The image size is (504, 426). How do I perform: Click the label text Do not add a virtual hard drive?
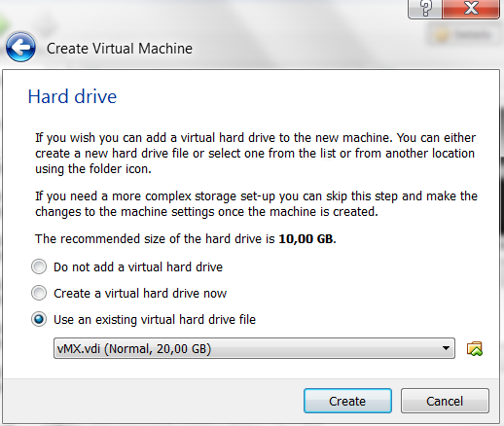tap(138, 267)
